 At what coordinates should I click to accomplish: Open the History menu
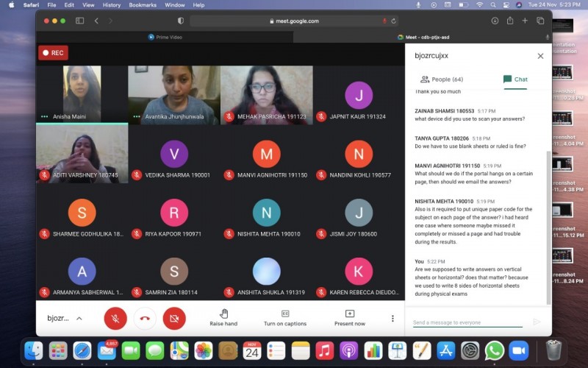(112, 5)
